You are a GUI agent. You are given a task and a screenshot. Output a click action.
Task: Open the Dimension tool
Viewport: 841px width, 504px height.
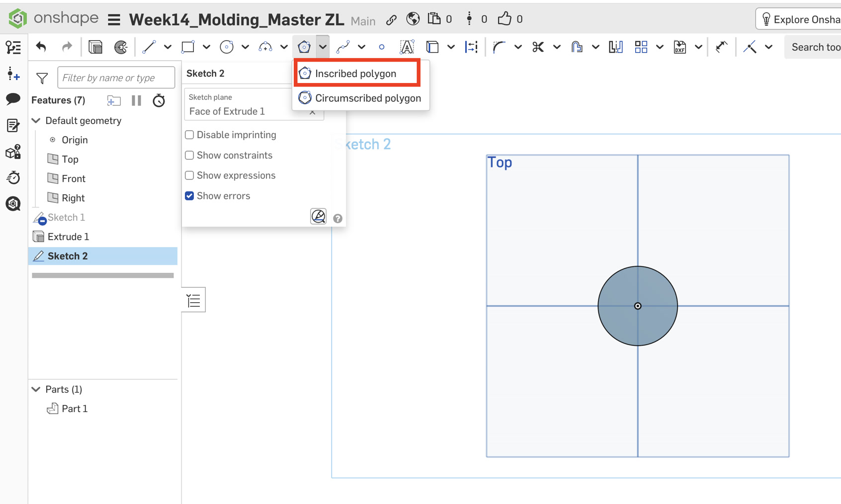471,47
